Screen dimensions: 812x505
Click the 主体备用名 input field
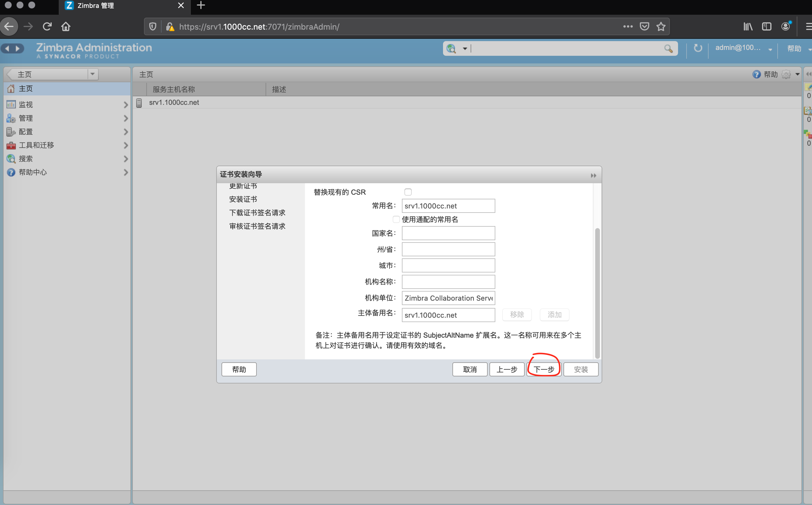[448, 315]
